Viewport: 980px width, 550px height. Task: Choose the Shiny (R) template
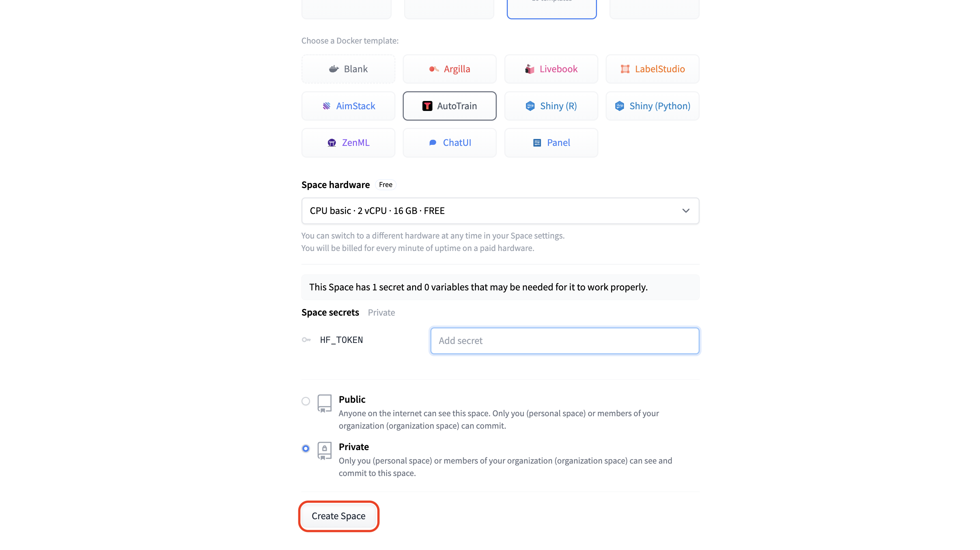point(551,106)
